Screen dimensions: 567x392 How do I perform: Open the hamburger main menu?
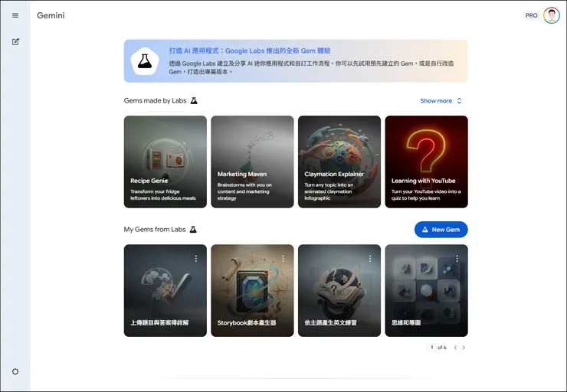pos(15,15)
